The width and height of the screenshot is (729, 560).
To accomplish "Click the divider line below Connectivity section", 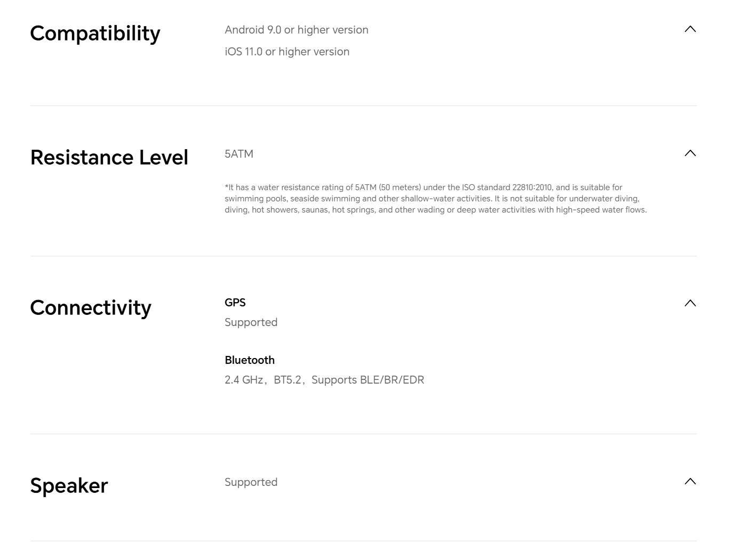I will click(364, 434).
